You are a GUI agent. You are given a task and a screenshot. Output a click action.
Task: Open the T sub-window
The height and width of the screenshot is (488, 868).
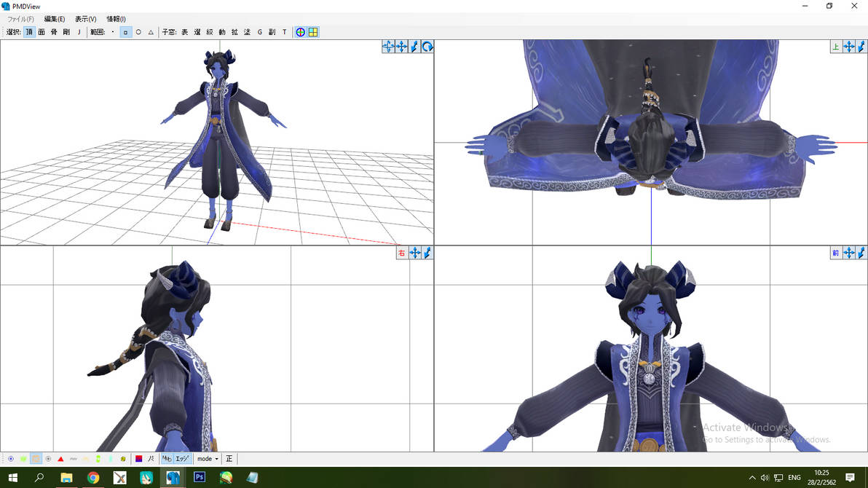[x=285, y=32]
